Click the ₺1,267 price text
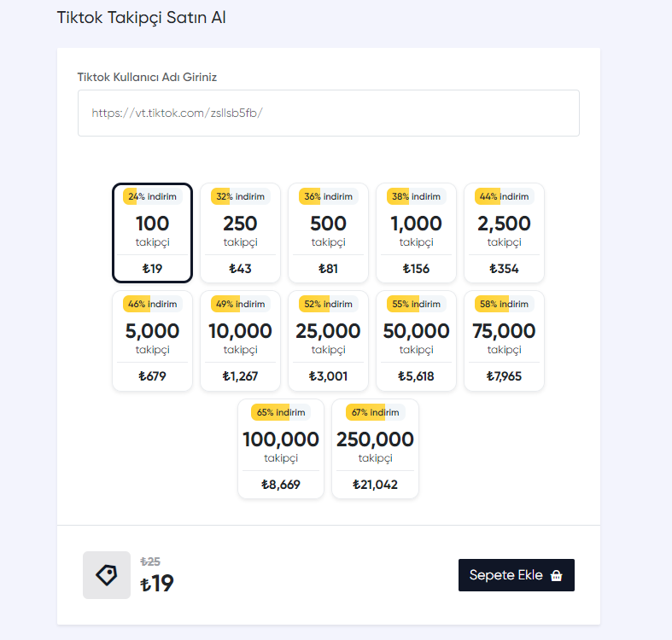This screenshot has height=640, width=672. (240, 376)
